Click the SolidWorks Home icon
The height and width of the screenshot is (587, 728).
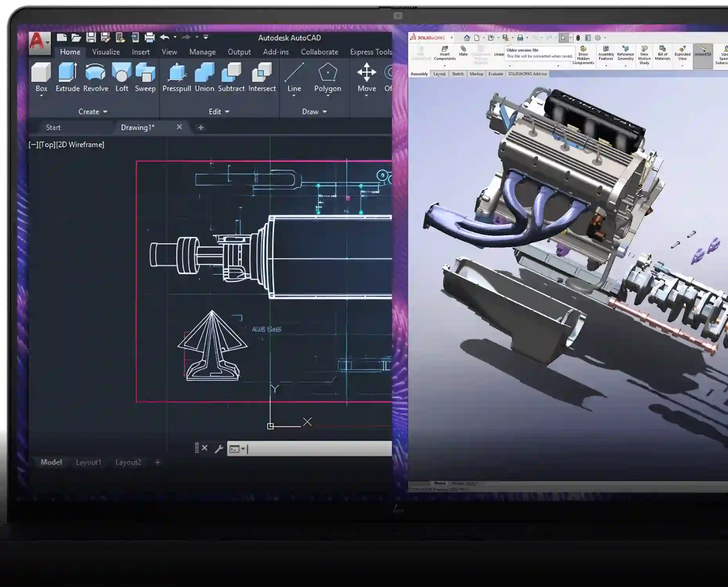pyautogui.click(x=467, y=38)
